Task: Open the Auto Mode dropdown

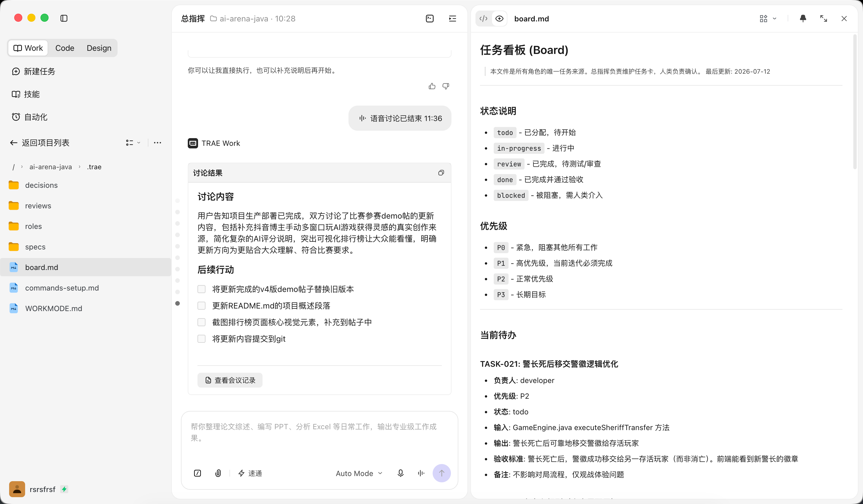Action: [359, 473]
